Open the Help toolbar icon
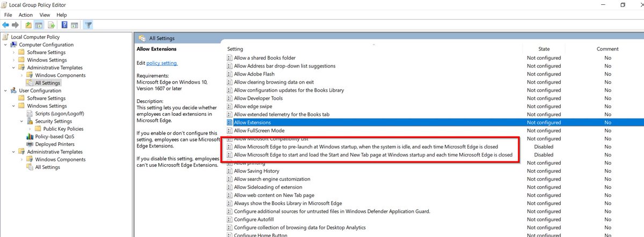This screenshot has height=237, width=644. 64,25
